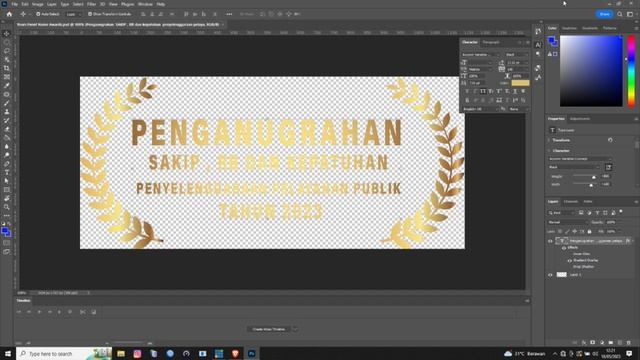
Task: Open the Auto-Select Layer dropdown
Action: 74,14
